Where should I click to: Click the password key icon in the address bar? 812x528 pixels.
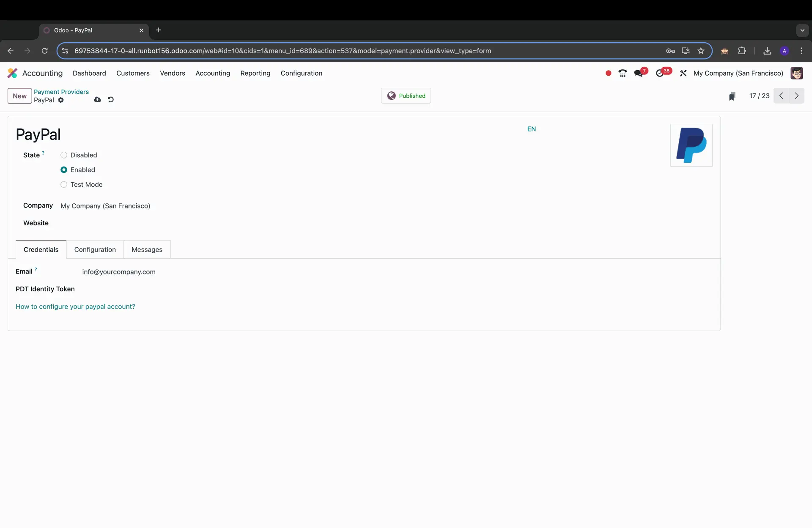(x=670, y=51)
